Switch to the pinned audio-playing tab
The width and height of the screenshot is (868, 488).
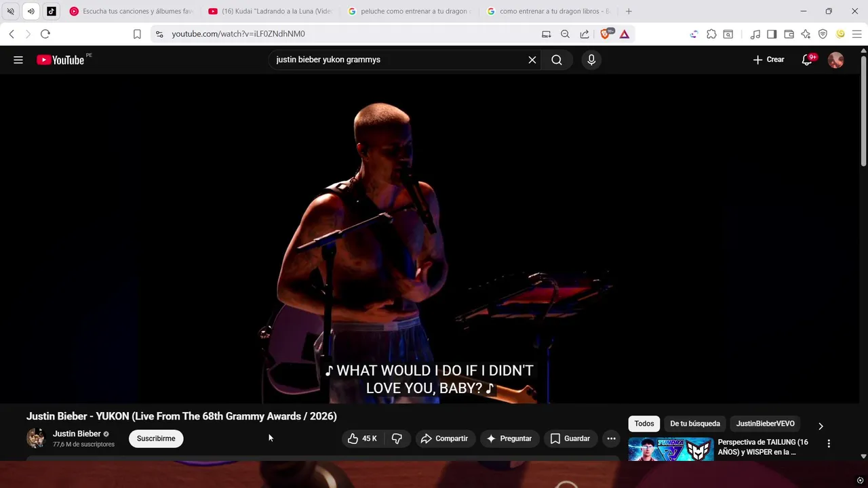(x=31, y=11)
